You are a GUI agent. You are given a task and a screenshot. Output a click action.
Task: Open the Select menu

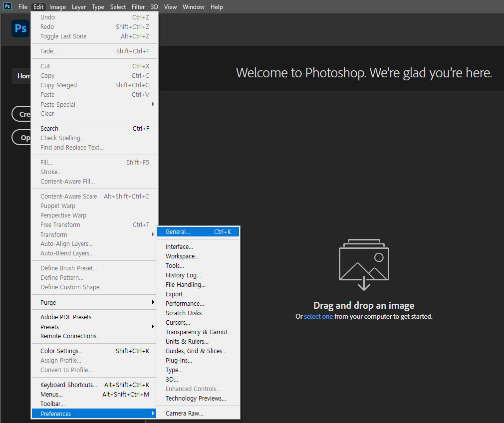pyautogui.click(x=118, y=7)
